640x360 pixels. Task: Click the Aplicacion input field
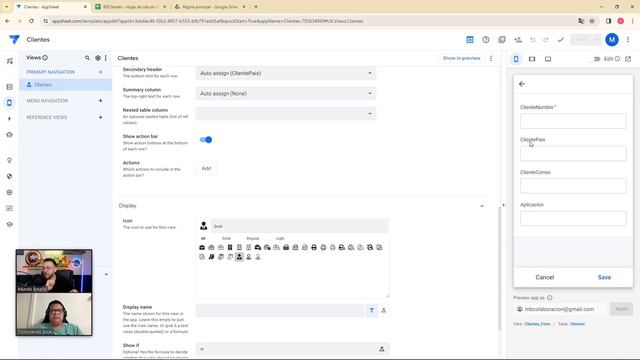[573, 218]
